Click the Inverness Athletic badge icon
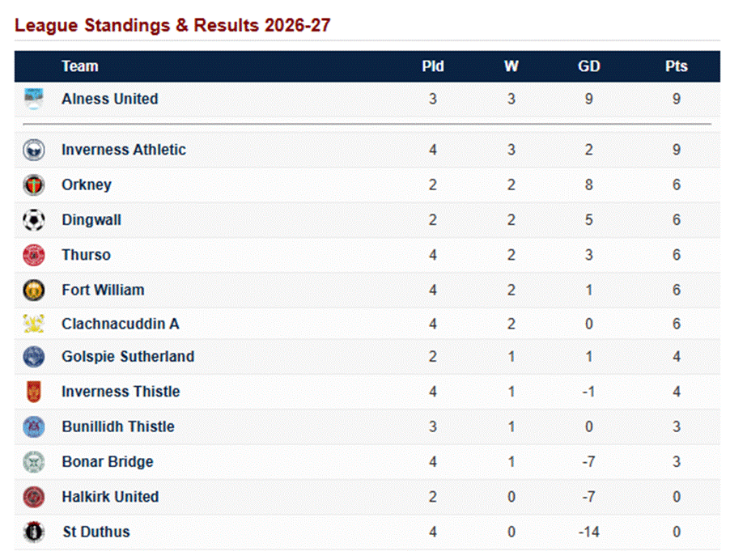730x560 pixels. [33, 150]
